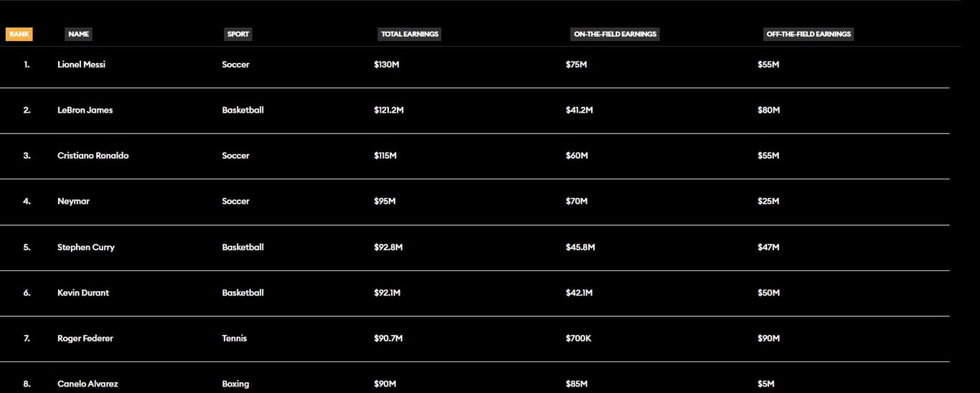Click on Cristiano Ronaldo's name
The width and height of the screenshot is (980, 393).
pos(93,156)
